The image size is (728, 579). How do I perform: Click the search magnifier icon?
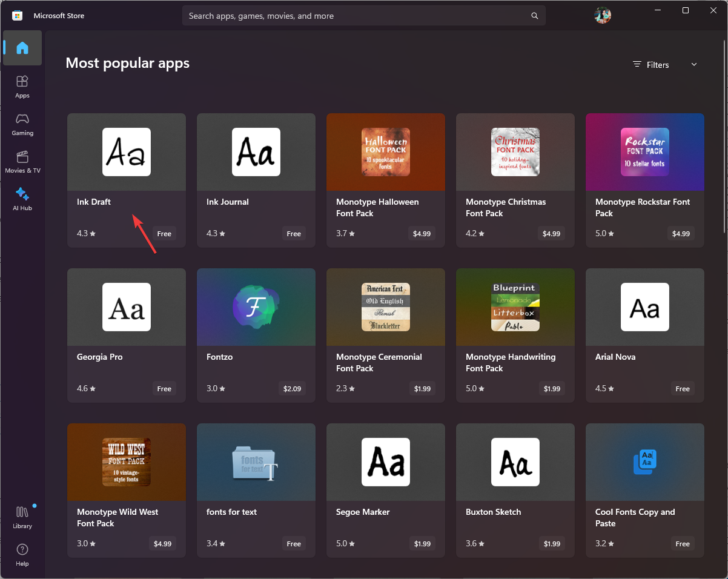click(x=534, y=15)
